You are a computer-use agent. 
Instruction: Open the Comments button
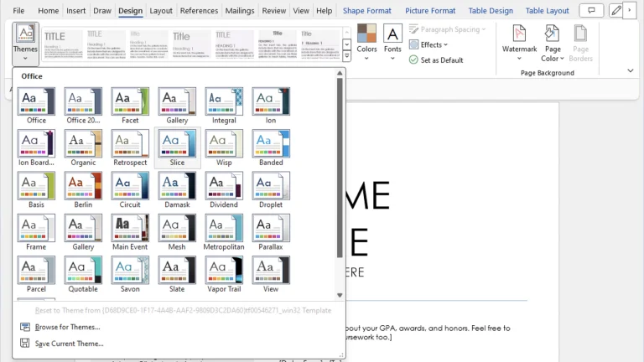(x=591, y=10)
